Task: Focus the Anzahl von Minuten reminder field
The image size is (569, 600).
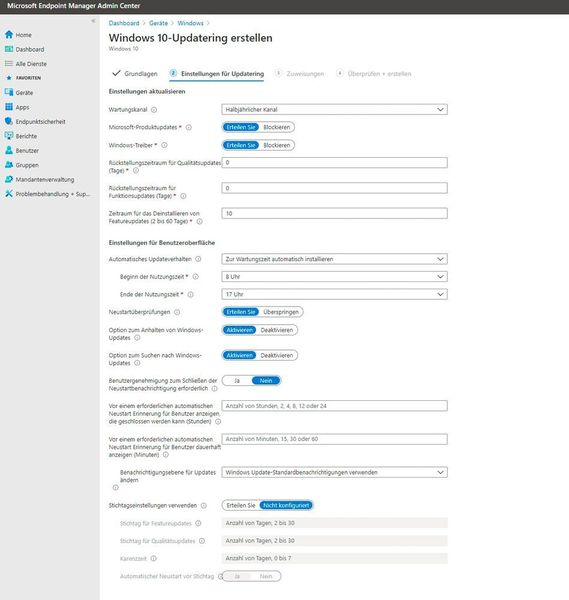Action: point(334,439)
